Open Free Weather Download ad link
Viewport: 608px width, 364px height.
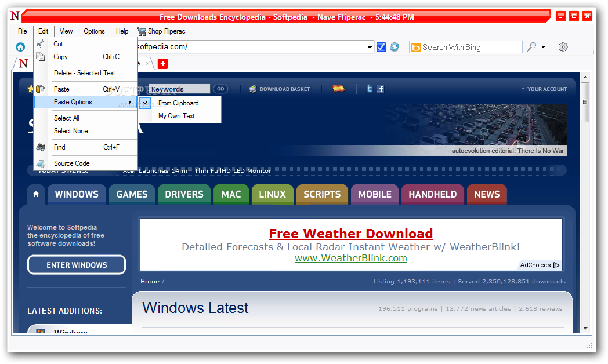pyautogui.click(x=351, y=234)
